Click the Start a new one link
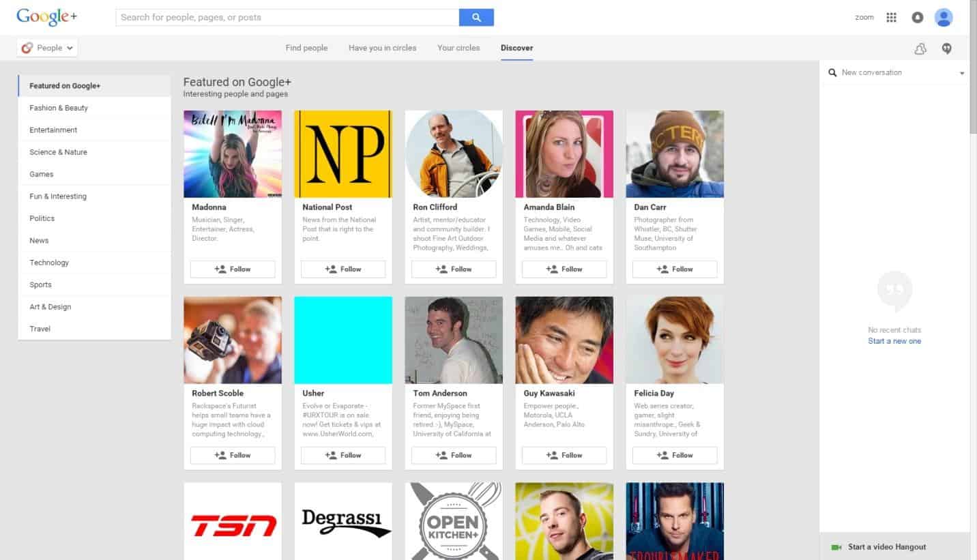This screenshot has width=977, height=560. [894, 341]
